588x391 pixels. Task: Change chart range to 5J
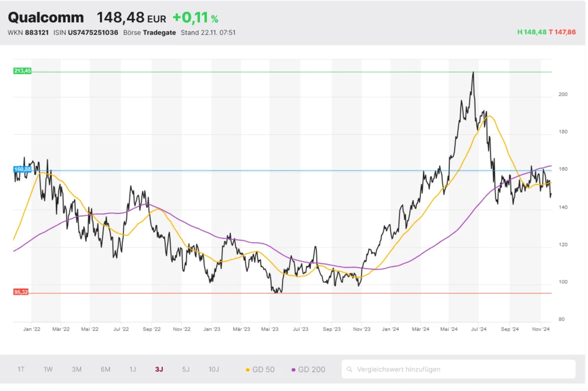(186, 369)
